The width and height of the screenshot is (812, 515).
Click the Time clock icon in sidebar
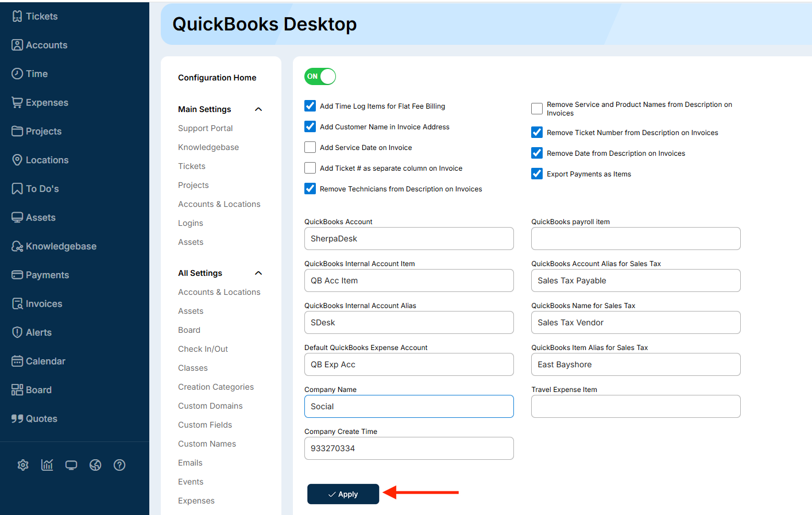click(17, 74)
